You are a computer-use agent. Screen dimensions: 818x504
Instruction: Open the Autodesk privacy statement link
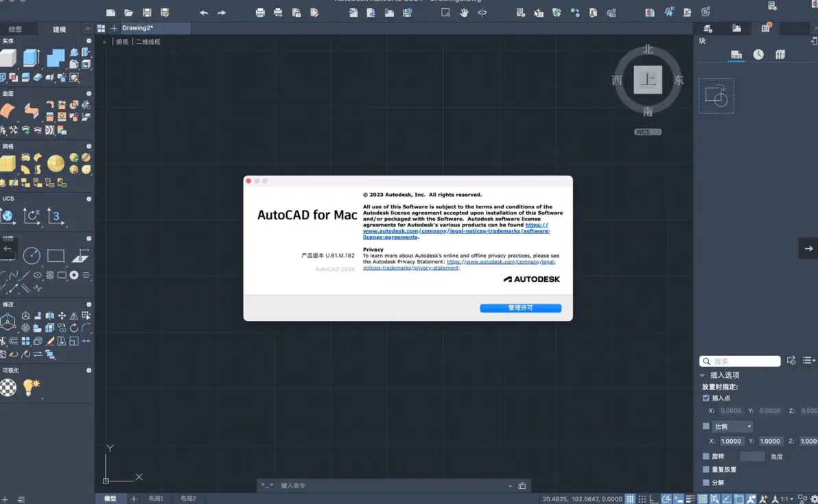pyautogui.click(x=459, y=265)
